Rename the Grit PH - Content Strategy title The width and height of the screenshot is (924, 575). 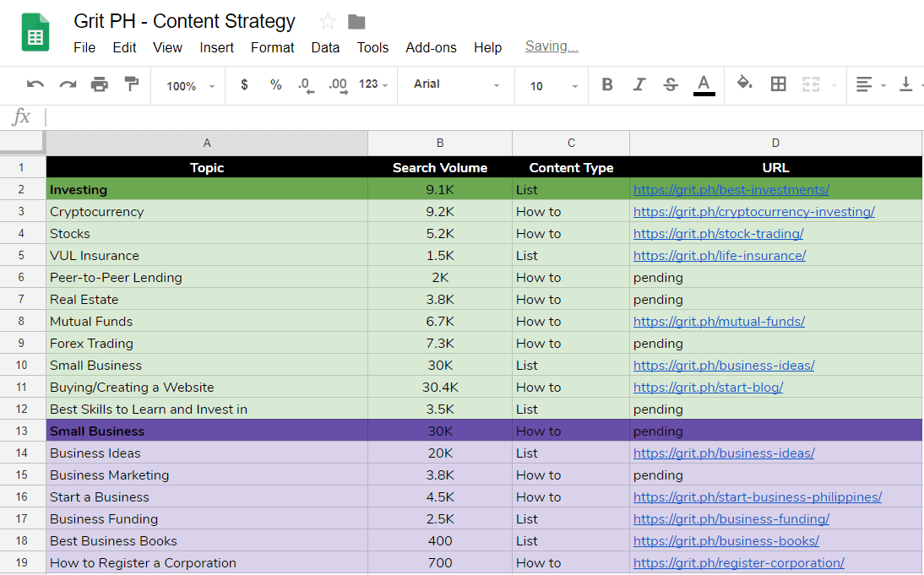[184, 21]
